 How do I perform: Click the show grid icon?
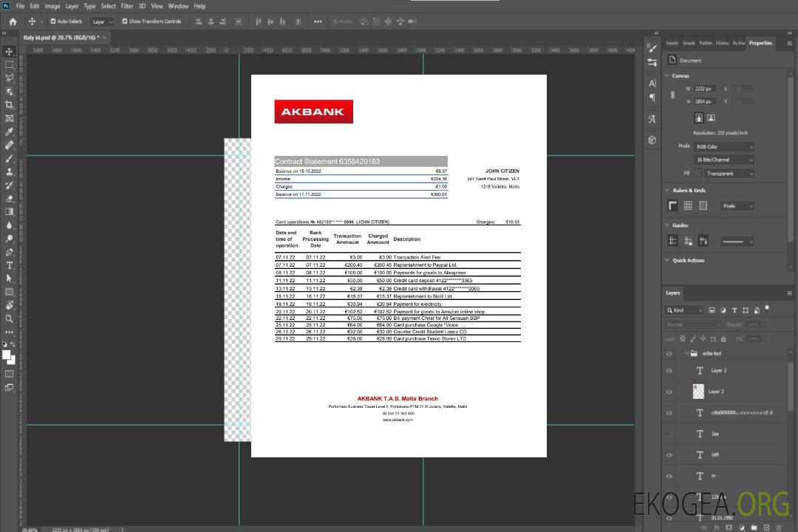688,205
